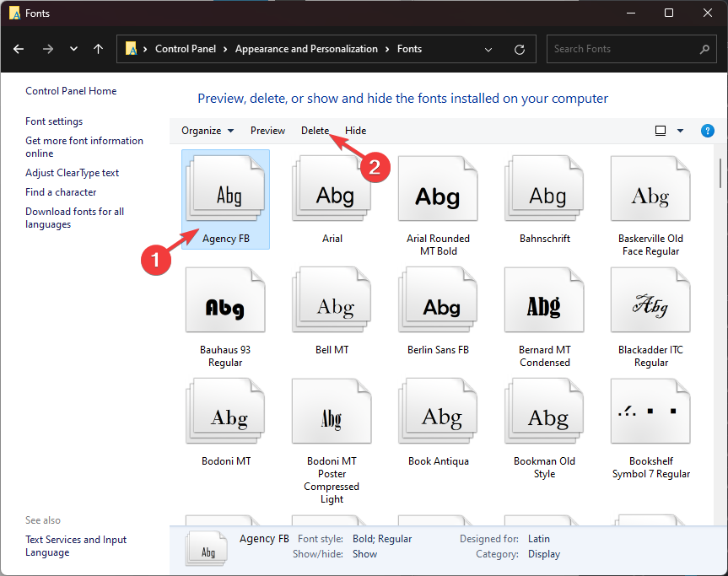Viewport: 728px width, 576px height.
Task: Click the view layout icon
Action: point(661,131)
